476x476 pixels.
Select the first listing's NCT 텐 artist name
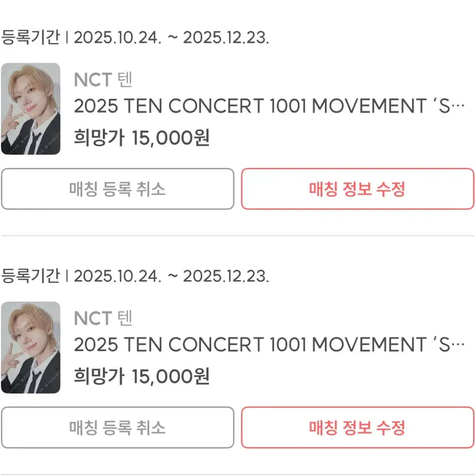click(103, 80)
